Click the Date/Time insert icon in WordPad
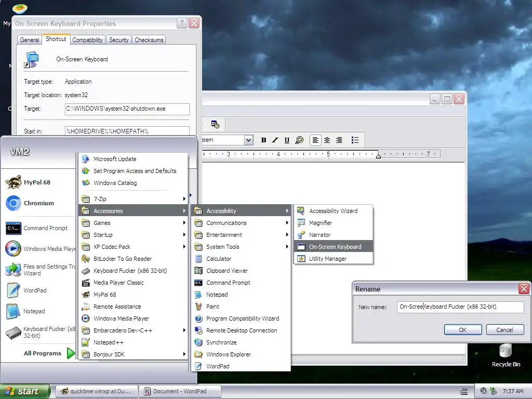This screenshot has height=399, width=532. pos(215,125)
